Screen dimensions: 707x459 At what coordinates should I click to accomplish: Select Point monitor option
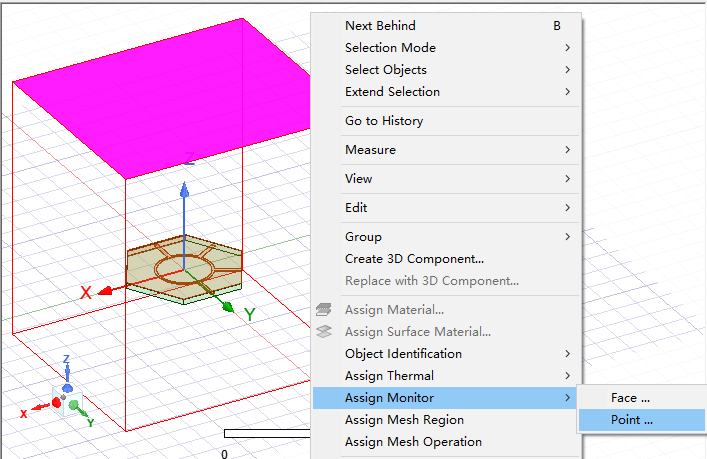click(632, 420)
